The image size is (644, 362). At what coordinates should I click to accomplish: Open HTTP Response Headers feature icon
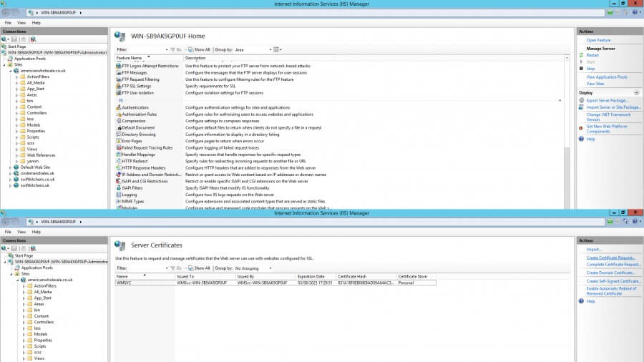click(119, 168)
